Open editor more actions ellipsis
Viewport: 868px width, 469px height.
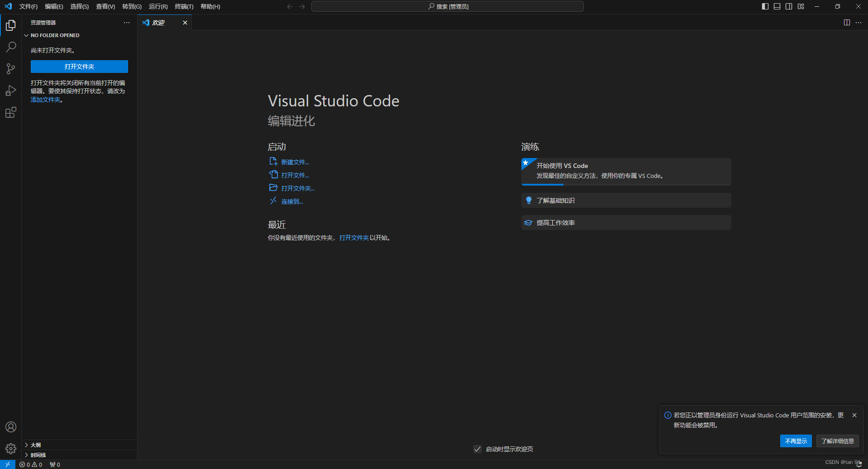(x=858, y=23)
